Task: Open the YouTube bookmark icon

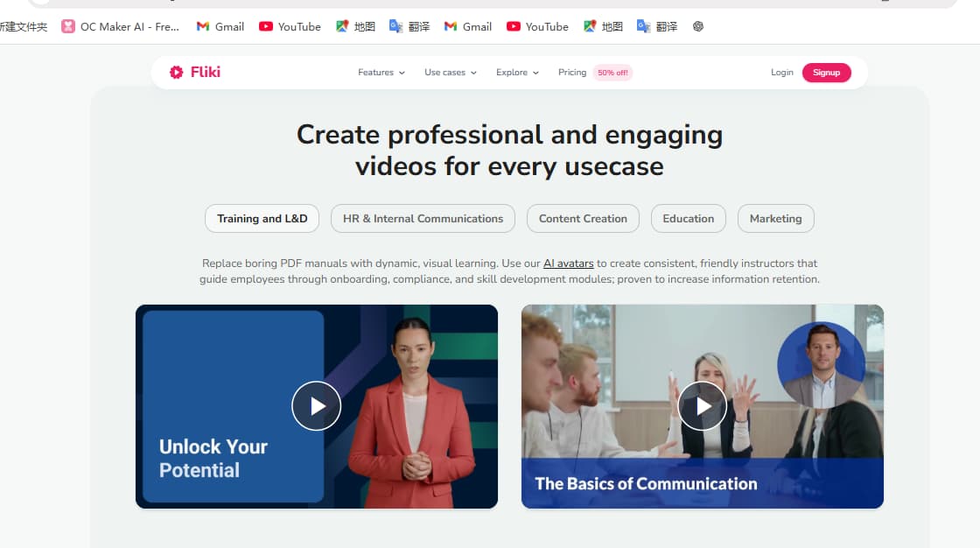Action: coord(267,26)
